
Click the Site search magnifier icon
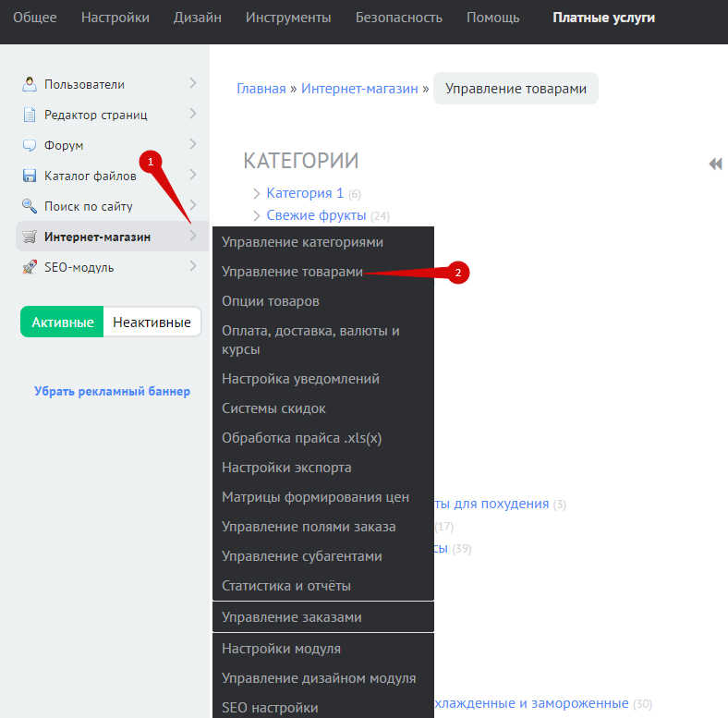(x=30, y=206)
